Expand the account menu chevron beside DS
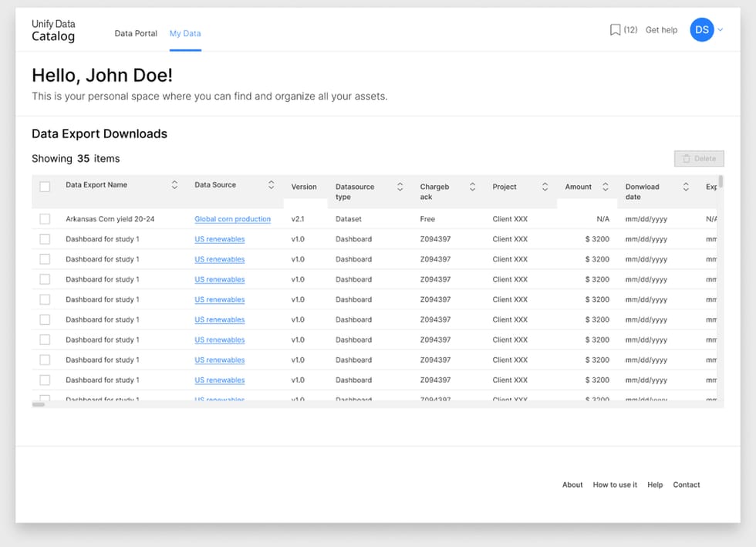This screenshot has height=547, width=756. coord(721,30)
